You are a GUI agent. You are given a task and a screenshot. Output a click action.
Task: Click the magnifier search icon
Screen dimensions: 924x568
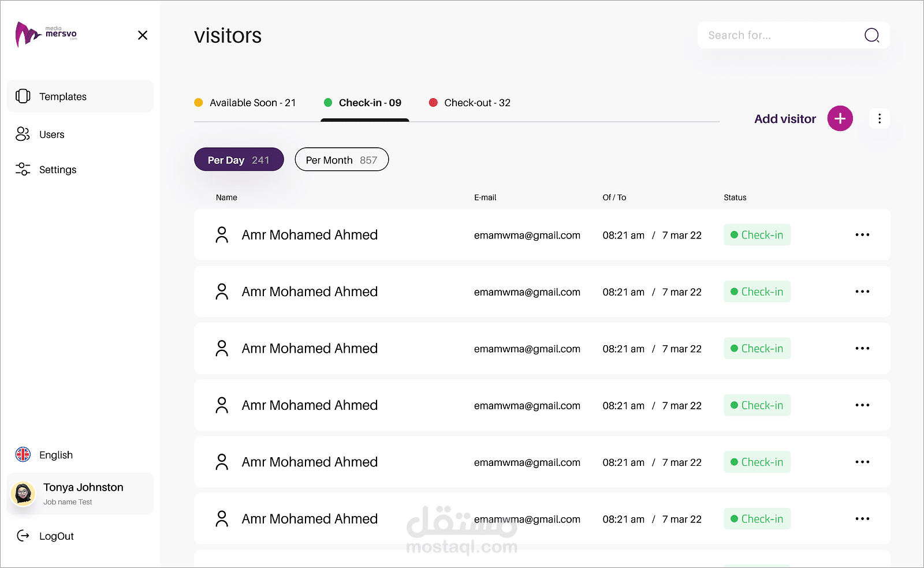pos(871,35)
